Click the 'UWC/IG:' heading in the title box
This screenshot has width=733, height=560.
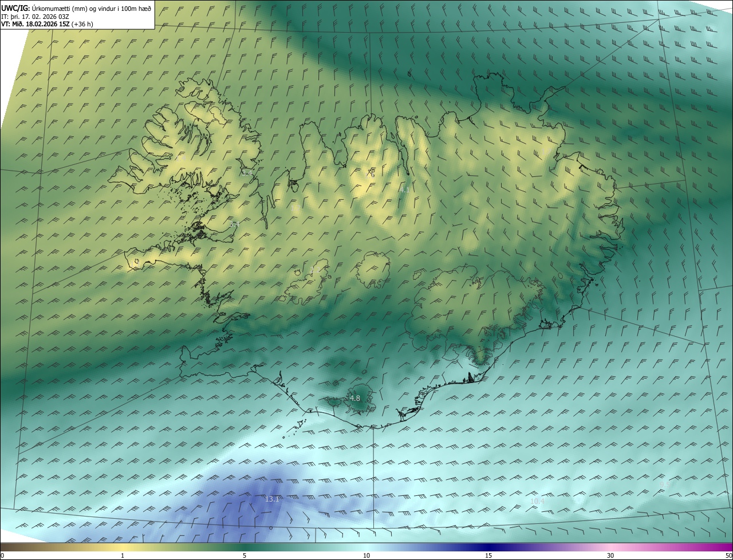(x=15, y=8)
